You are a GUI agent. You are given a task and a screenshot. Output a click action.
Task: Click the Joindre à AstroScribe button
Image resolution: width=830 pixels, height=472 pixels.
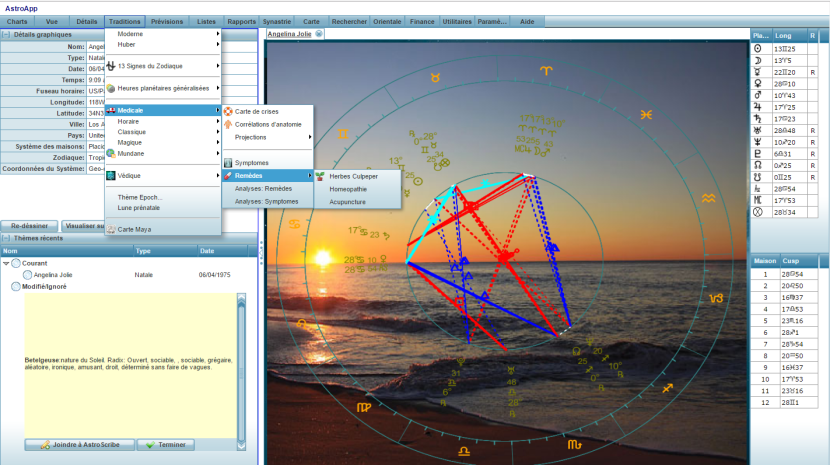coord(79,445)
